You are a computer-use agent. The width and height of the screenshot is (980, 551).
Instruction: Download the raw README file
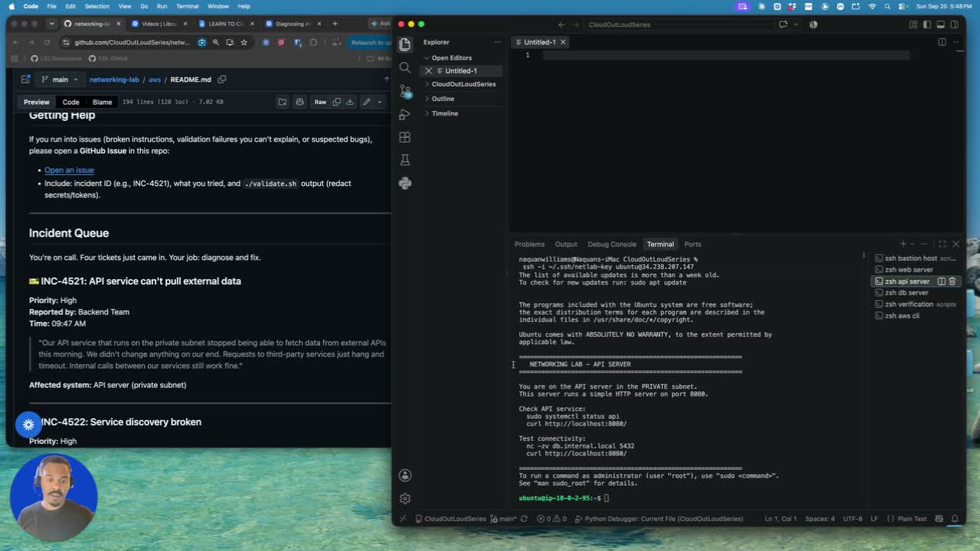click(350, 102)
